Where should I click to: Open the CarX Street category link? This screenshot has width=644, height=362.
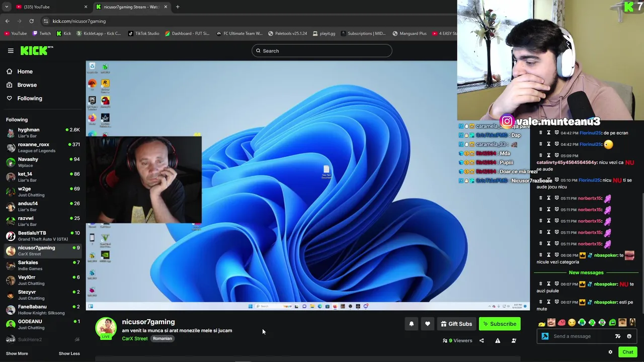tap(135, 339)
